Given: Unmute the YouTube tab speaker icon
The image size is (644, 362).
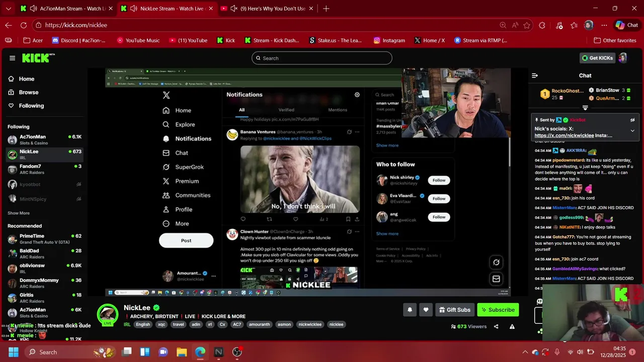Looking at the screenshot, I should coord(234,9).
